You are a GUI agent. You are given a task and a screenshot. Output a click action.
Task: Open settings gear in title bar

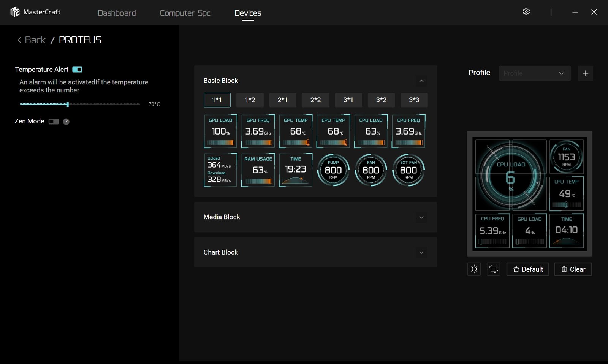(x=526, y=12)
